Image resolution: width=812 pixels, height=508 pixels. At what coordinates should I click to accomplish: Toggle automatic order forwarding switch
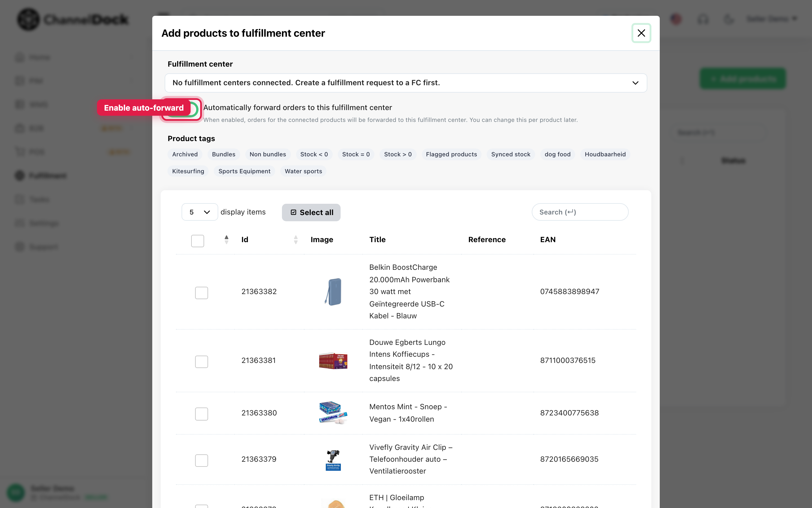click(182, 109)
